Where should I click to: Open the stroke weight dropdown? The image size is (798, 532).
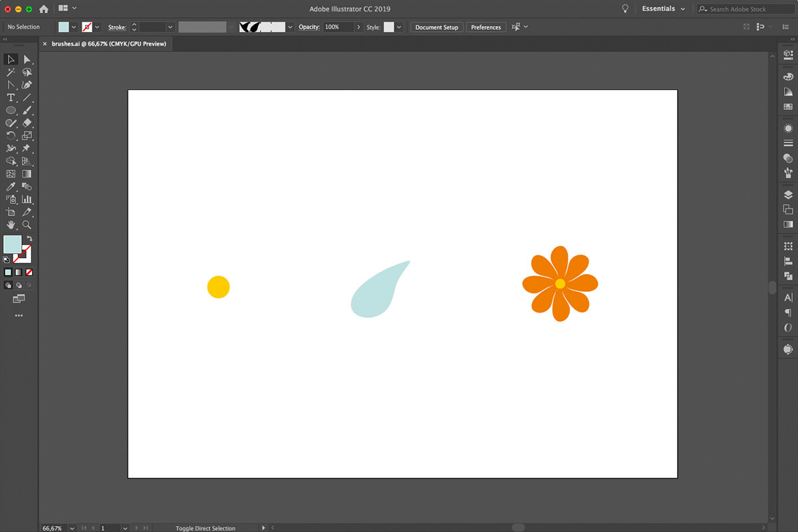[x=170, y=27]
